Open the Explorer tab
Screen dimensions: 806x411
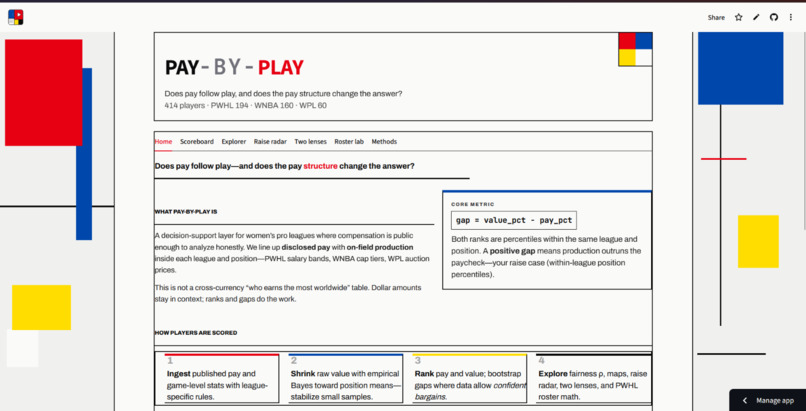click(234, 142)
